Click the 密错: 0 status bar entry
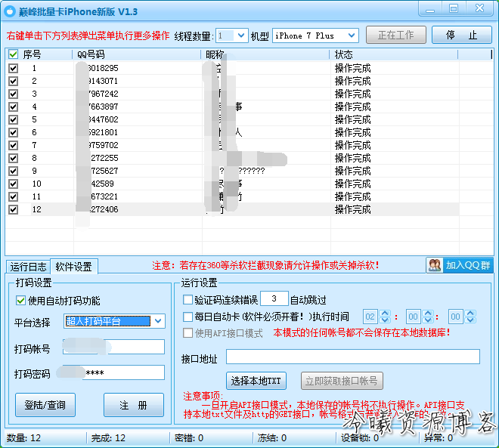Image resolution: width=499 pixels, height=448 pixels. click(x=189, y=438)
